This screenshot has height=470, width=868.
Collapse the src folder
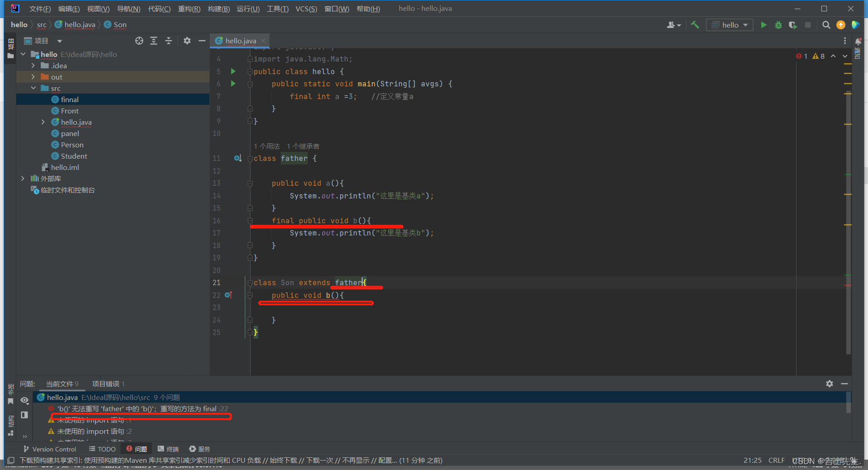(x=33, y=88)
